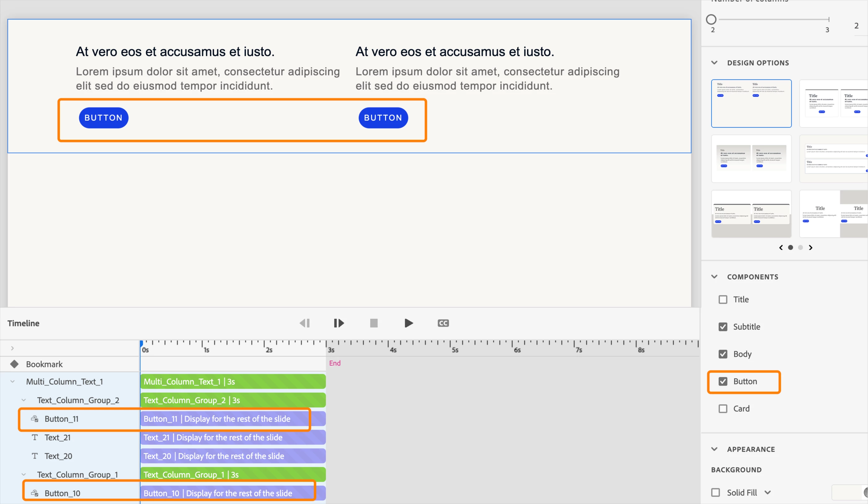Click the rewind to start playback icon
The width and height of the screenshot is (868, 504).
tap(304, 323)
